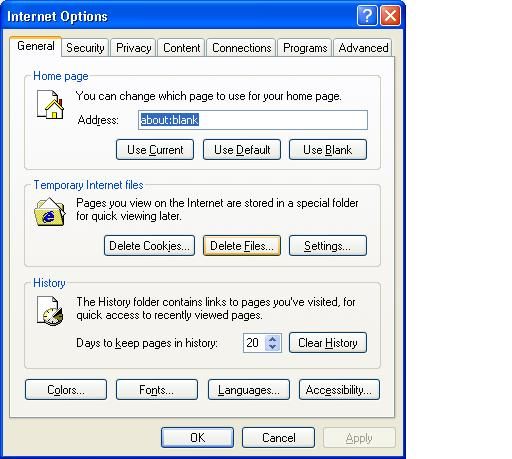Click 'Days to keep pages in history' label
The width and height of the screenshot is (512, 459).
[147, 343]
